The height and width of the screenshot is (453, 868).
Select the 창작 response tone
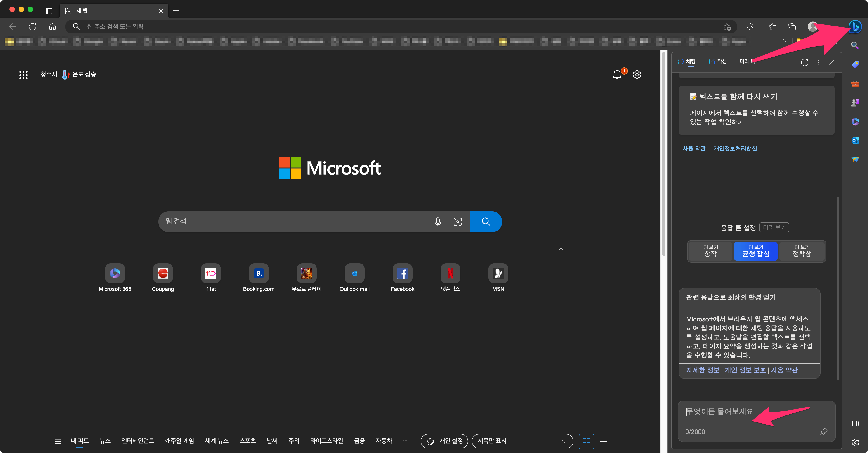(710, 251)
